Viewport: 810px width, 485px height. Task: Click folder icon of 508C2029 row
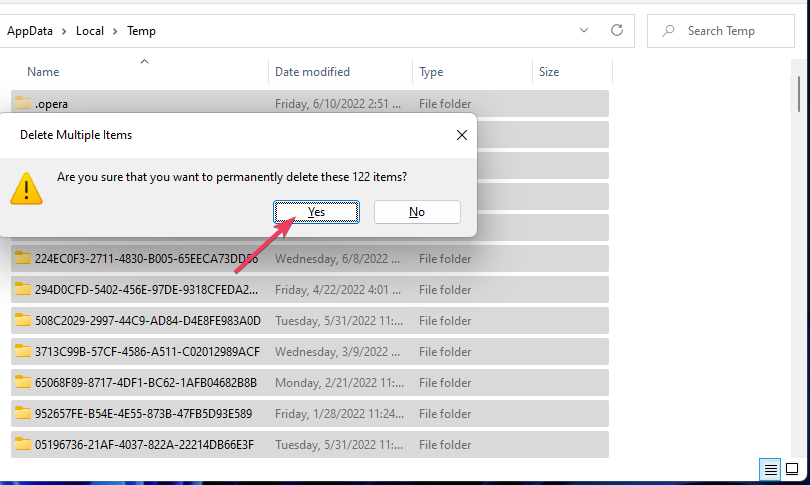(22, 320)
